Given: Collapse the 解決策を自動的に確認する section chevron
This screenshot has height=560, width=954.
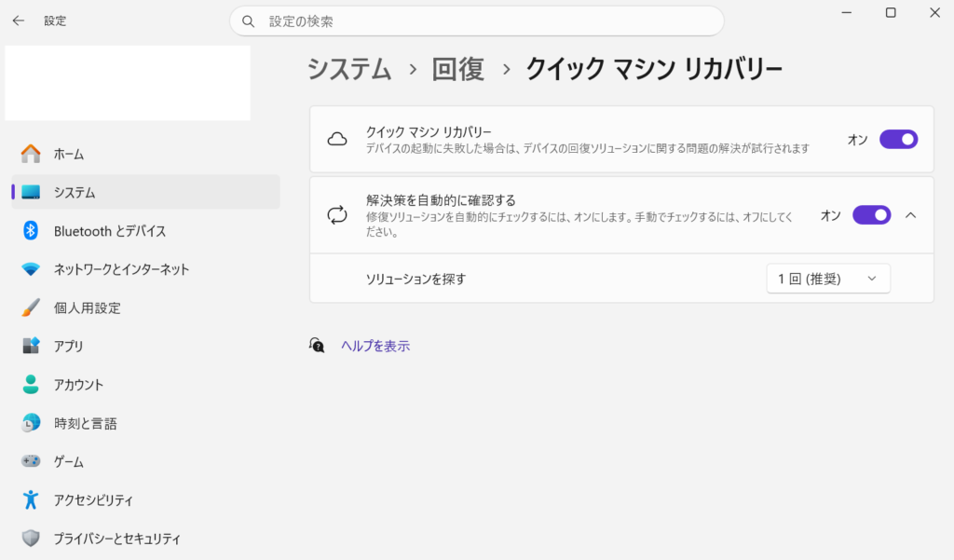Looking at the screenshot, I should pyautogui.click(x=911, y=215).
